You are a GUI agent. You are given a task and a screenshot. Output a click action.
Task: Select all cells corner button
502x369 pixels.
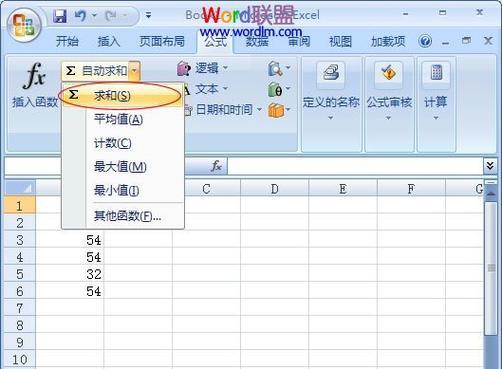[20, 188]
